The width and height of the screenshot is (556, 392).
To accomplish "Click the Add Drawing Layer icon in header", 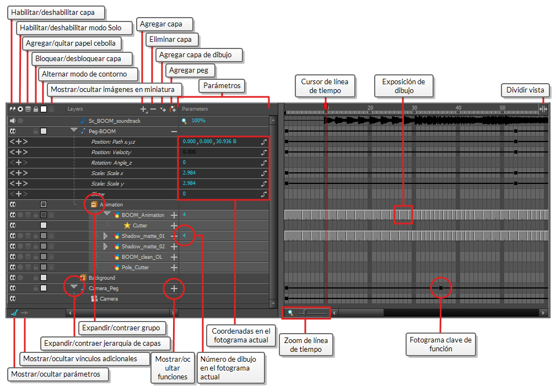I will click(x=163, y=109).
